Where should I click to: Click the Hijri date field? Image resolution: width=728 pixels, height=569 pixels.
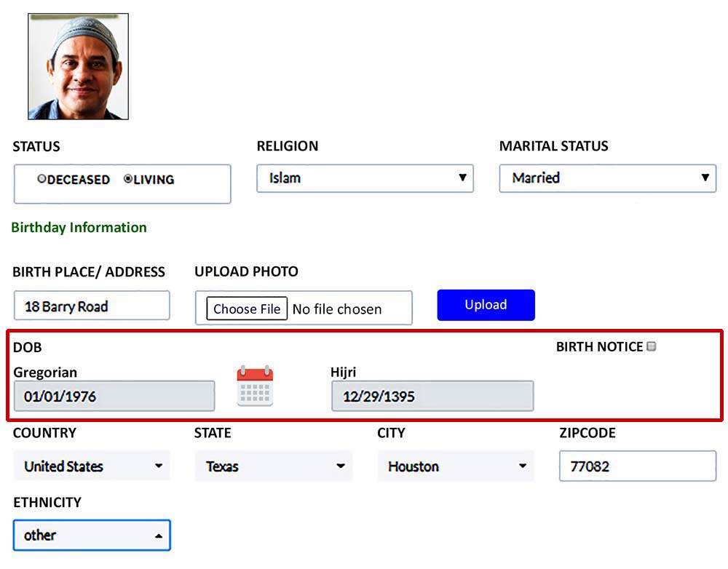(432, 397)
